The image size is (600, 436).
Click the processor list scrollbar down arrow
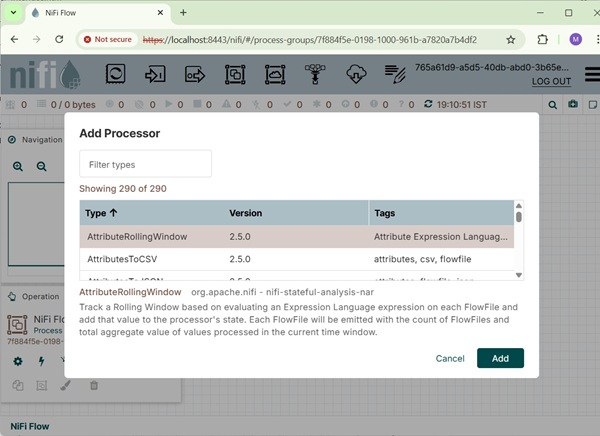[518, 274]
